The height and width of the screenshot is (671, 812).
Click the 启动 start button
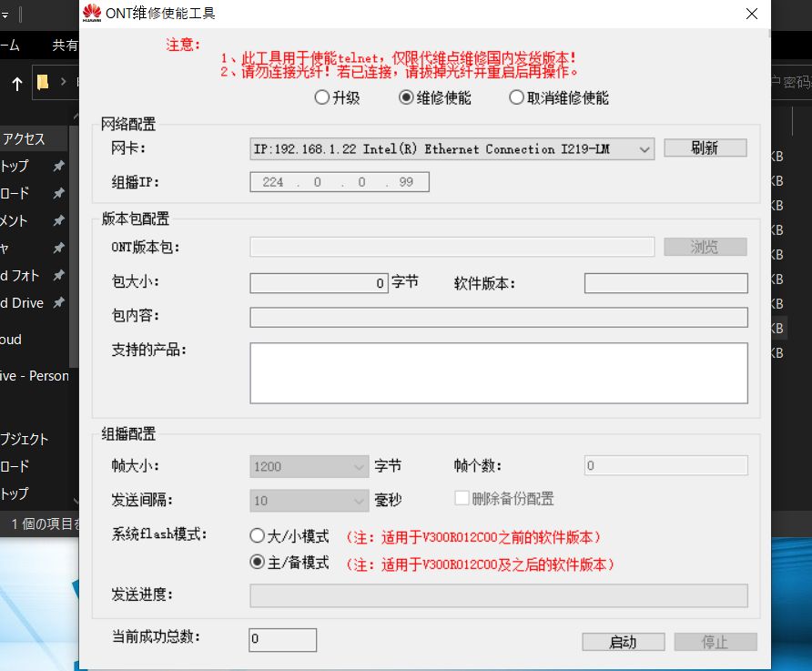623,642
